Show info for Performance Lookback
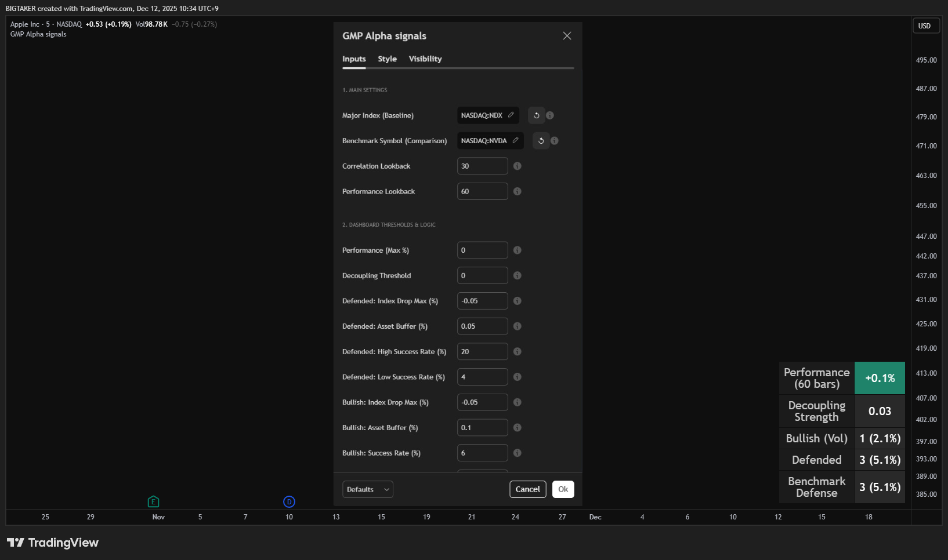 coord(518,191)
